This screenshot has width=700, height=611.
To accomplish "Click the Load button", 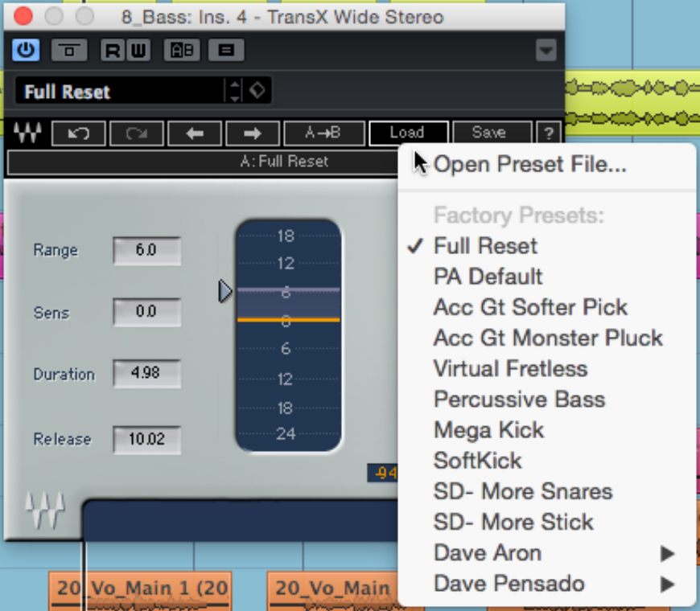I will pos(409,133).
